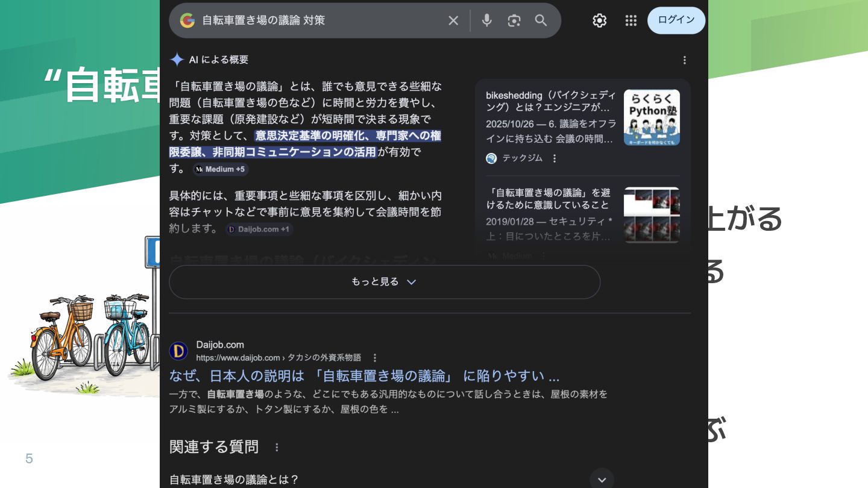868x488 pixels.
Task: Click the 関連する質問 heading
Action: click(x=214, y=447)
